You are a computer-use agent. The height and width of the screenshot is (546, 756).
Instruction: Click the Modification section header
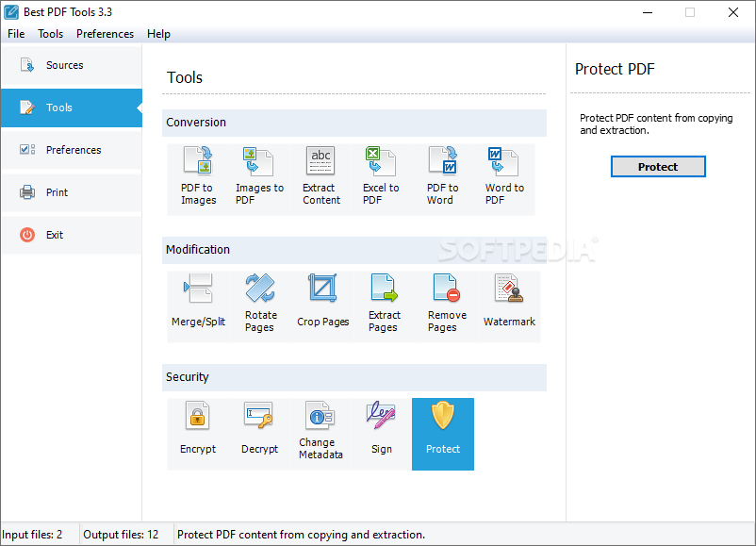coord(354,250)
